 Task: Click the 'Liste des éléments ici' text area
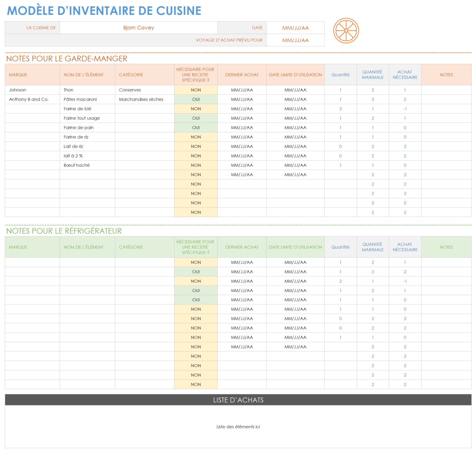(x=238, y=427)
